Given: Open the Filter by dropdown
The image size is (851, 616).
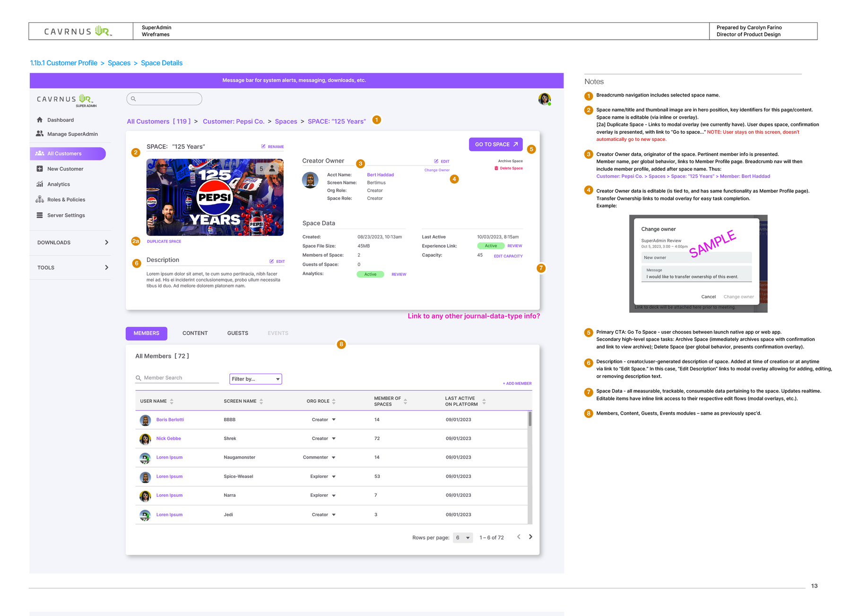Looking at the screenshot, I should pos(256,379).
